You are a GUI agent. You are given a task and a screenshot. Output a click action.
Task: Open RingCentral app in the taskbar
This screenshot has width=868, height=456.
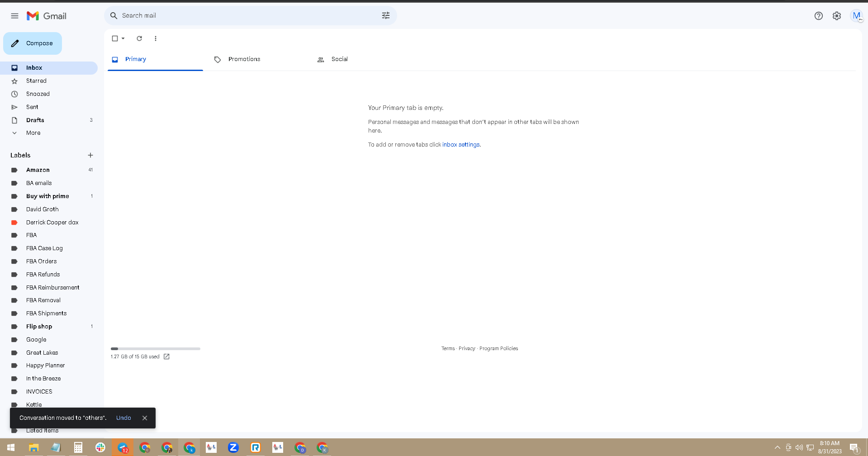click(x=256, y=447)
